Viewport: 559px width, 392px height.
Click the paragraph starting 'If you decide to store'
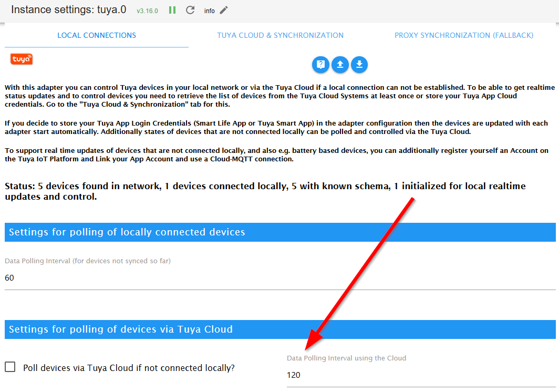click(x=276, y=127)
